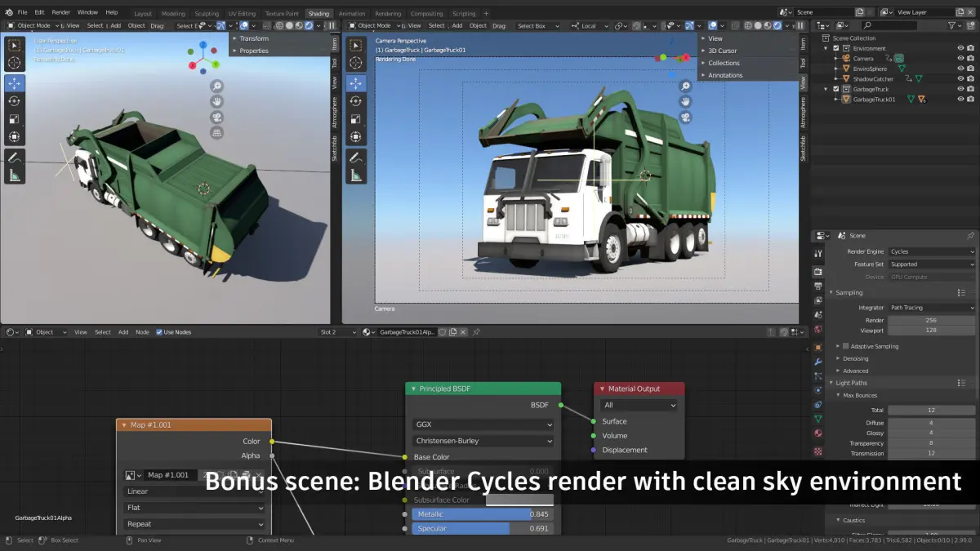Switch to the UV Editing workspace tab

tap(242, 13)
